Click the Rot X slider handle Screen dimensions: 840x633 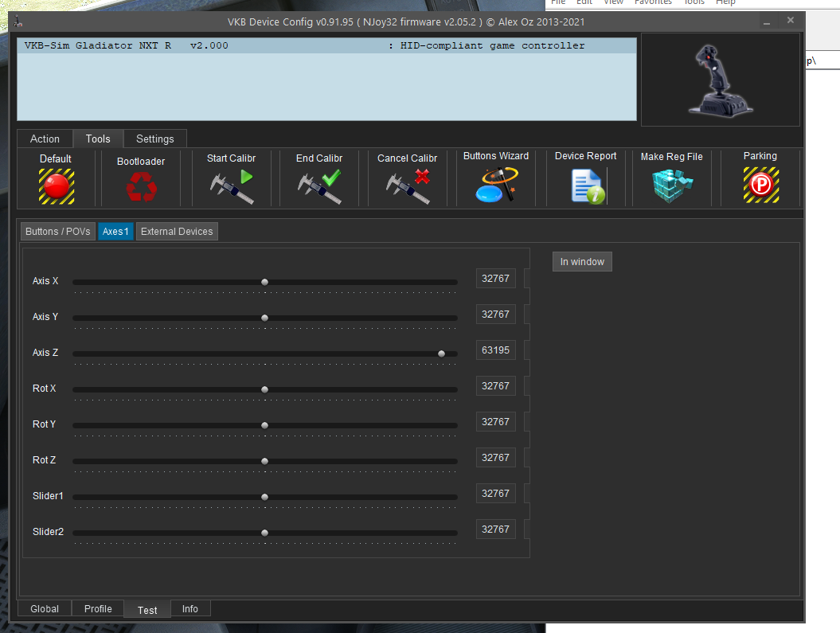[264, 390]
